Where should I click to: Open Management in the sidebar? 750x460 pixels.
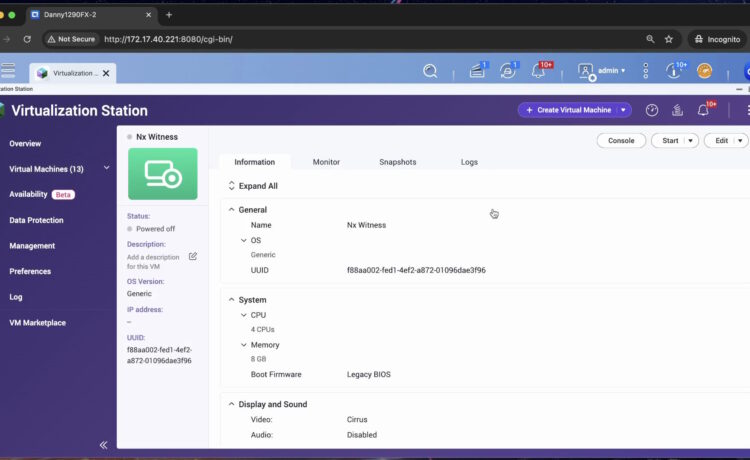click(32, 246)
